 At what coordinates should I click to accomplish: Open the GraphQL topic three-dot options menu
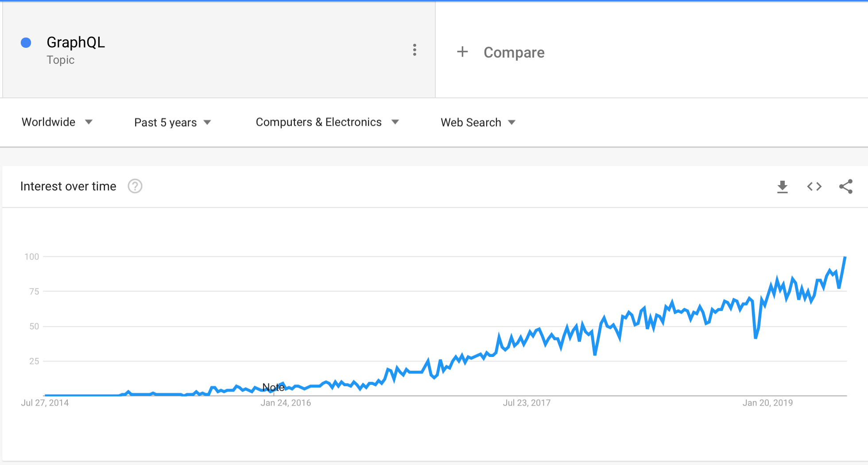415,50
